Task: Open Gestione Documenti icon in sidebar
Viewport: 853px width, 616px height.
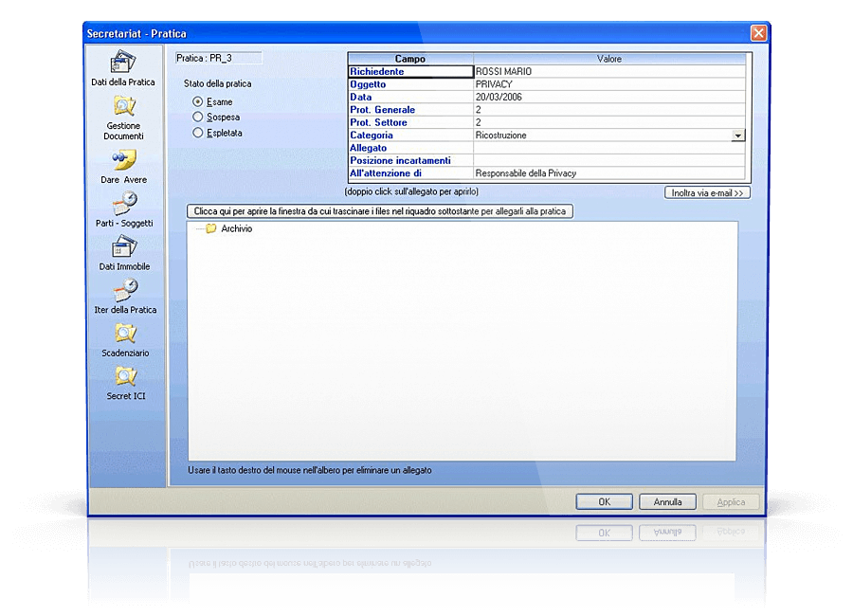Action: (124, 105)
